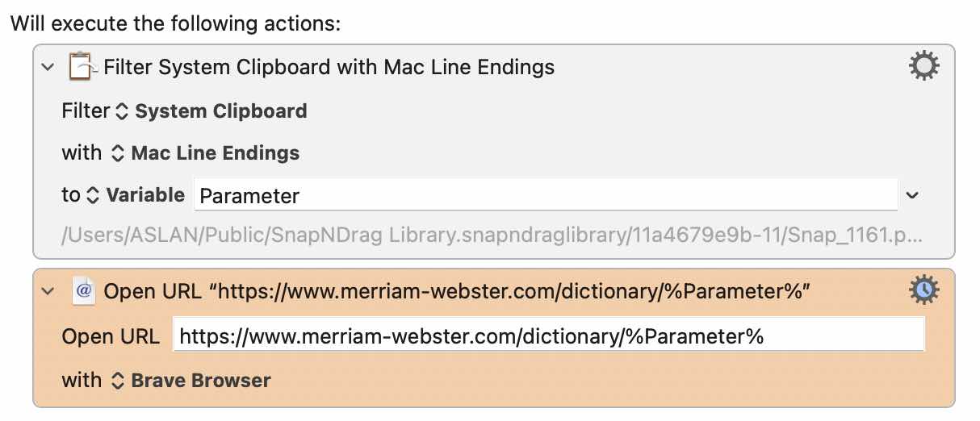The width and height of the screenshot is (980, 421).
Task: Click the "with" label before Brave Browser
Action: pyautogui.click(x=82, y=379)
